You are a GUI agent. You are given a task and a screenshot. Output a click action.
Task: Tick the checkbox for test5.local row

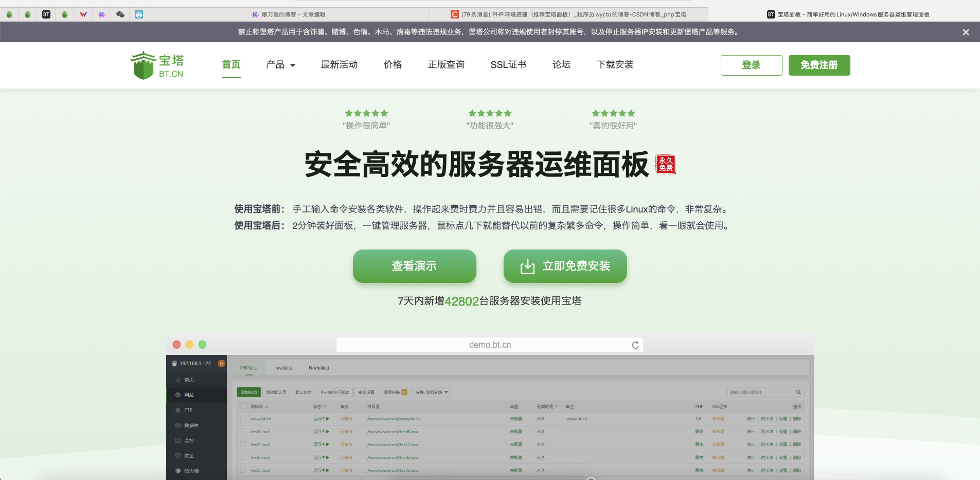(x=243, y=470)
